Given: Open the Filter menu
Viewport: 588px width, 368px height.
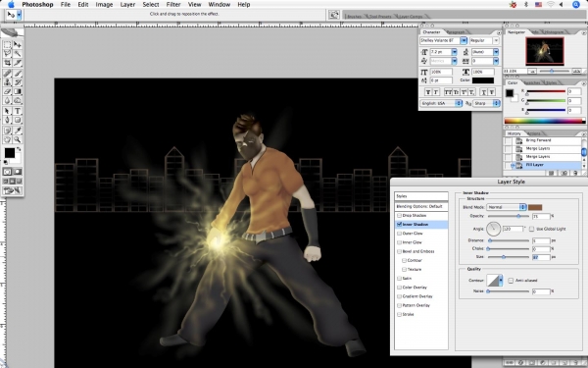Looking at the screenshot, I should [x=173, y=5].
